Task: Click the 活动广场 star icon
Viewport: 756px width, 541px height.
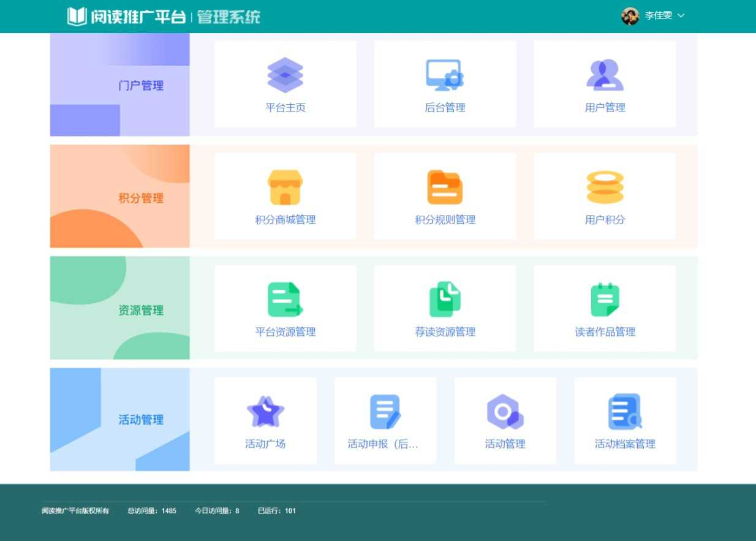Action: pos(265,412)
